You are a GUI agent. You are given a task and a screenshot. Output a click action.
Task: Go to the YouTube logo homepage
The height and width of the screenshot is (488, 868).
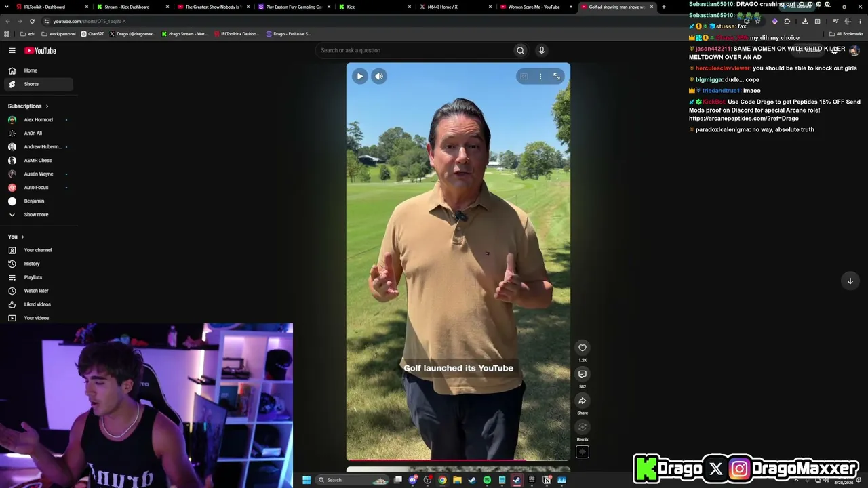pyautogui.click(x=41, y=50)
